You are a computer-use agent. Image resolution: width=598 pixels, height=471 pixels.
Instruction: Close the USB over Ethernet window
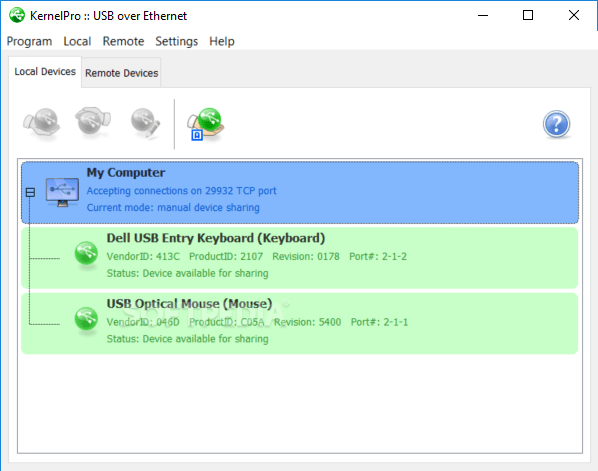pos(574,16)
